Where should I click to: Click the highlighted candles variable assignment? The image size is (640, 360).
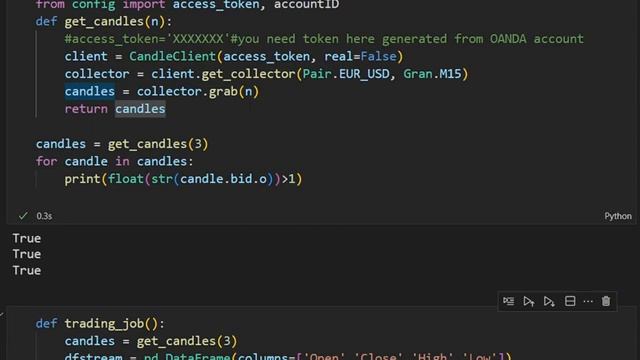pos(90,91)
